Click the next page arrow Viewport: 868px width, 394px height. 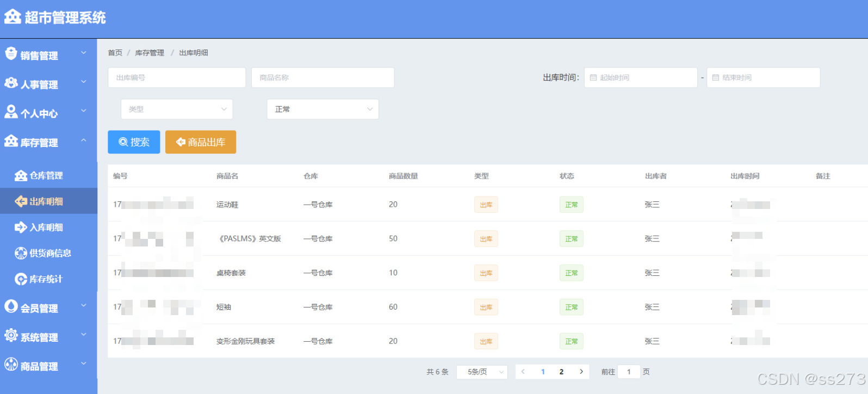coord(581,372)
